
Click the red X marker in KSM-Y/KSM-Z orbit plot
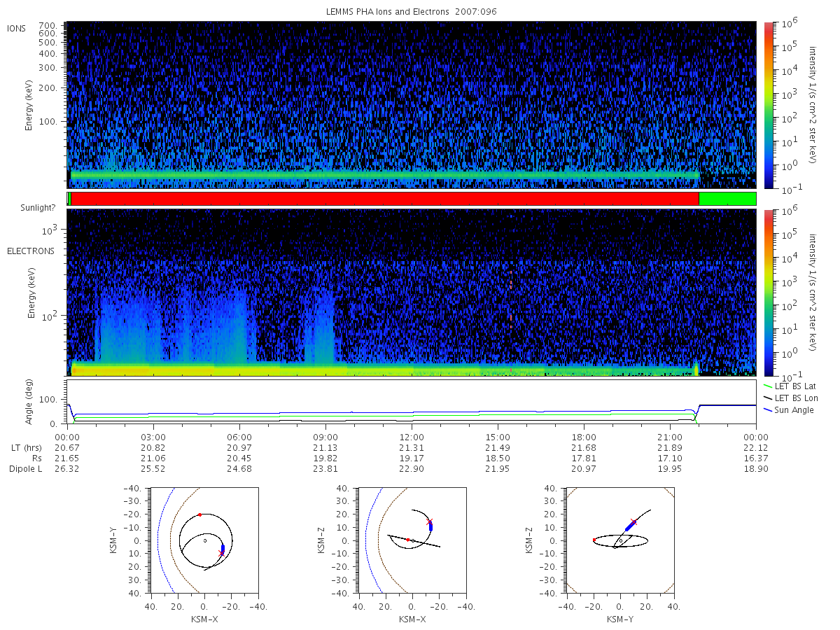click(x=633, y=521)
